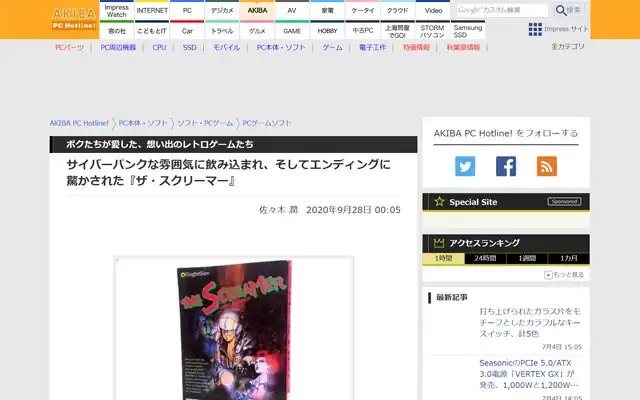Screen dimensions: 640x400
Task: Select the 1時間 ranking tab
Action: (x=443, y=258)
